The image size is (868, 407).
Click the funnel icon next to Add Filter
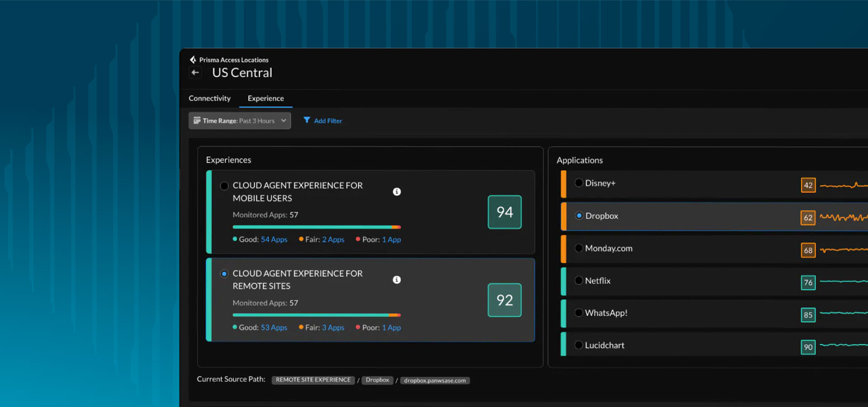[x=307, y=121]
